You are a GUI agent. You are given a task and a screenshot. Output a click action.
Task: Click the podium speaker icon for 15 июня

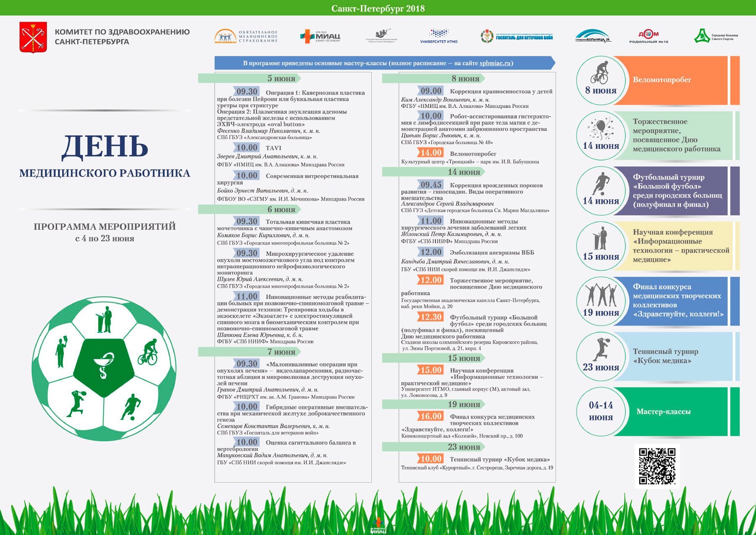(601, 239)
